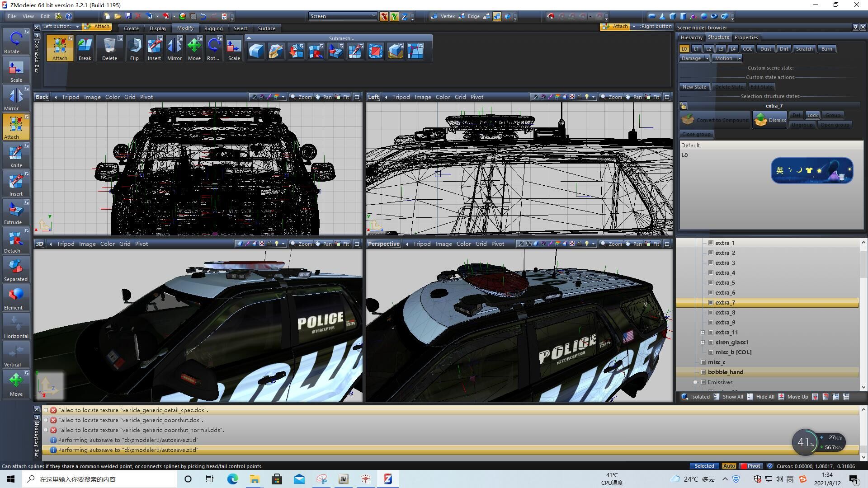Switch to the Surface tab
This screenshot has width=868, height=488.
267,28
